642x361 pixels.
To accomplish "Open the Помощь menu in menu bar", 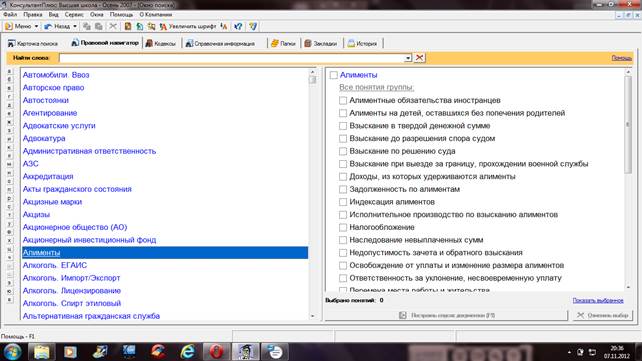I will tap(121, 14).
